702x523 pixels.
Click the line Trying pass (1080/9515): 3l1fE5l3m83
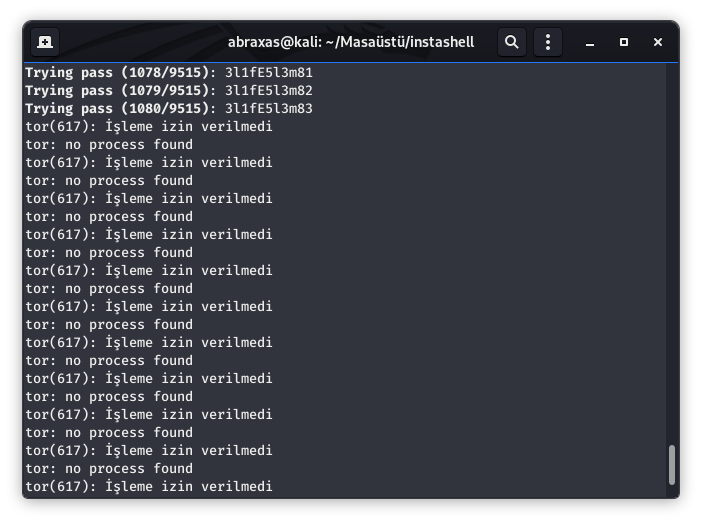169,108
